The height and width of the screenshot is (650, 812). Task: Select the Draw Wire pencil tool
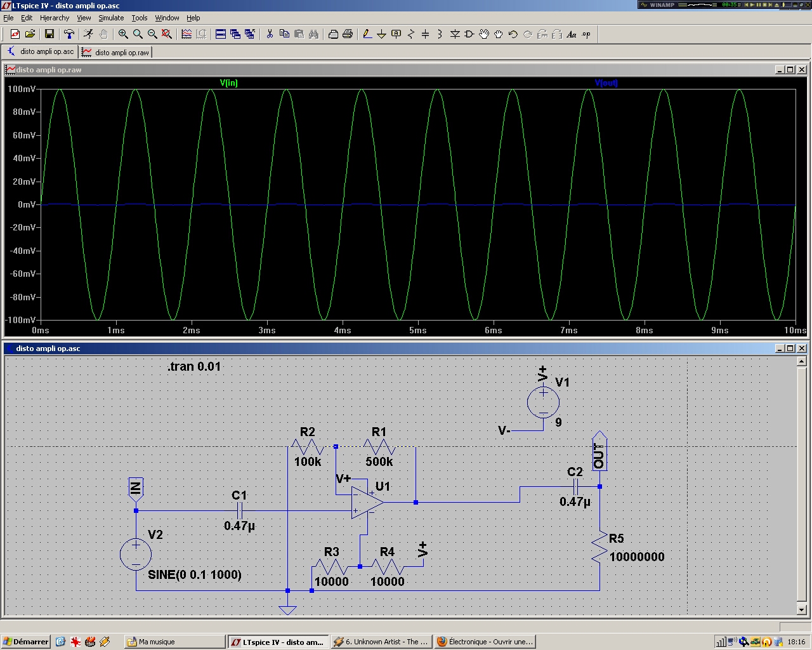[x=367, y=34]
